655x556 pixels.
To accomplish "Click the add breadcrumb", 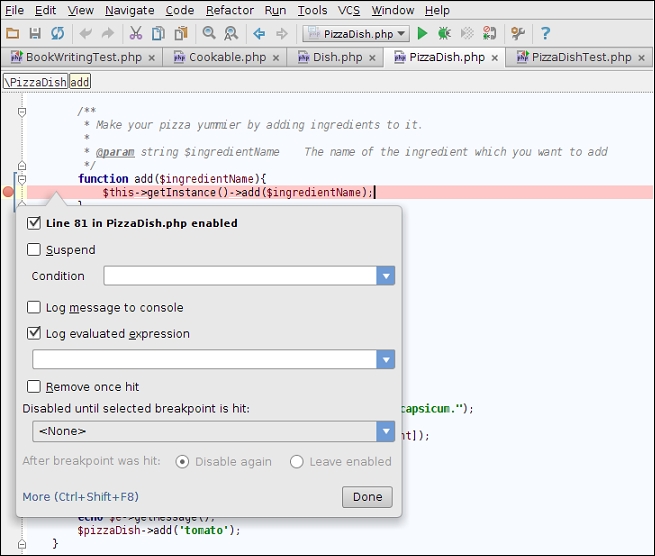I will click(79, 82).
